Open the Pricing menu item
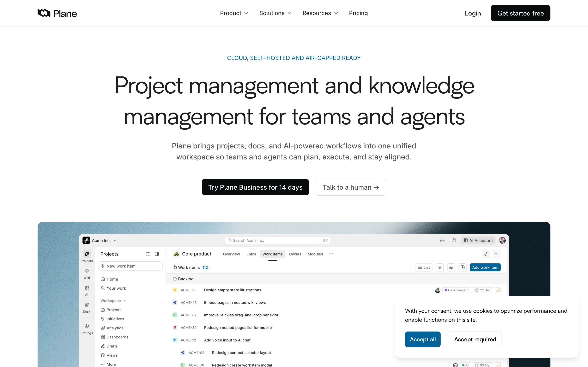This screenshot has width=588, height=367. [358, 13]
